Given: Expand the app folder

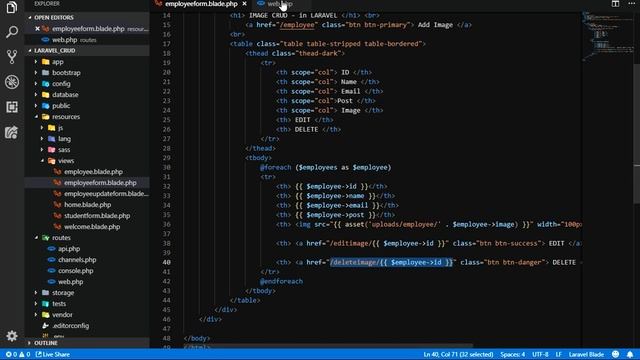Looking at the screenshot, I should 58,62.
